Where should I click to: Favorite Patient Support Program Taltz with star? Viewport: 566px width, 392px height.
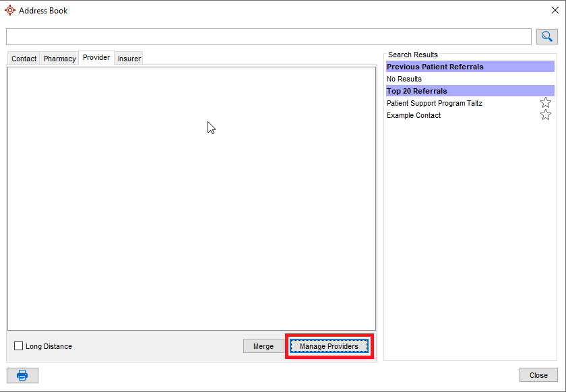point(546,103)
